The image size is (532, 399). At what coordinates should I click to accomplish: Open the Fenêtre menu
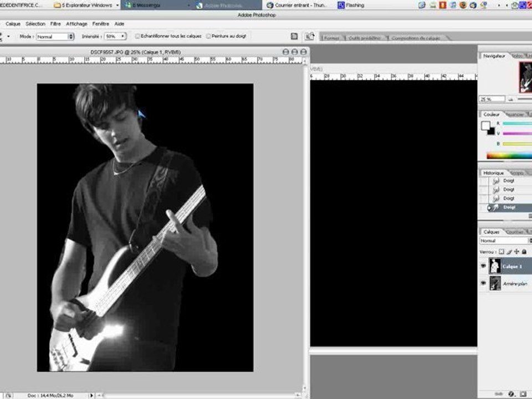coord(101,24)
